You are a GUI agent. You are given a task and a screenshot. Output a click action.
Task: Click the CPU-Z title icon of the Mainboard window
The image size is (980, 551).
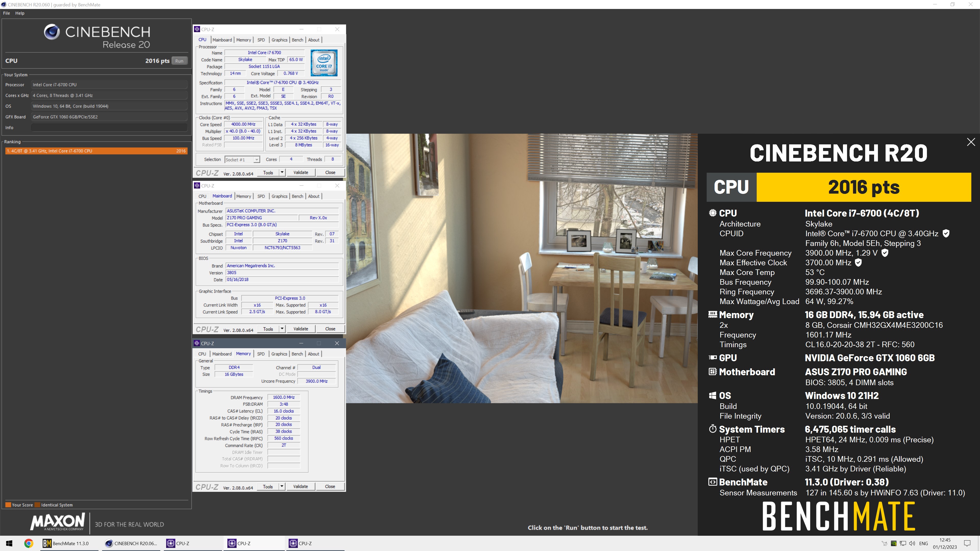tap(197, 185)
